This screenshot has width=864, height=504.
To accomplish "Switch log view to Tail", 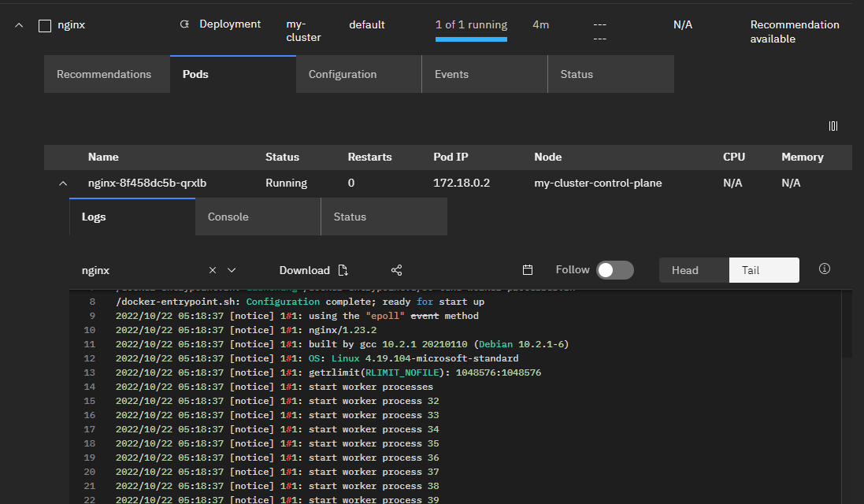I will tap(763, 270).
